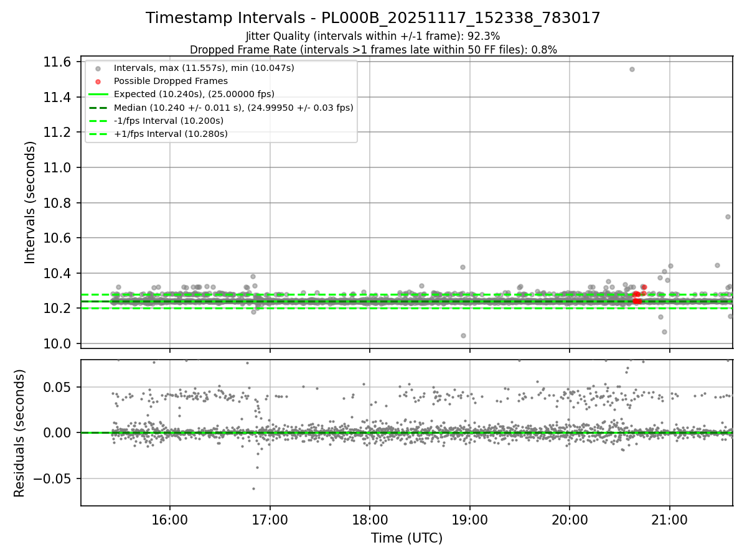This screenshot has height=560, width=747.
Task: Click the Residuals (seconds) y-axis label
Action: (20, 433)
